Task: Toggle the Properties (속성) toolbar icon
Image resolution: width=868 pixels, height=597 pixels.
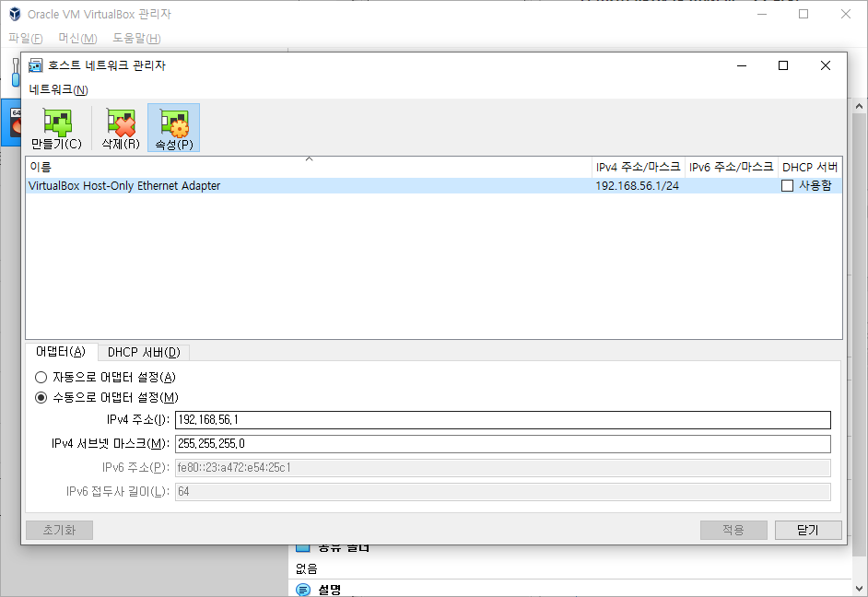Action: (x=174, y=128)
